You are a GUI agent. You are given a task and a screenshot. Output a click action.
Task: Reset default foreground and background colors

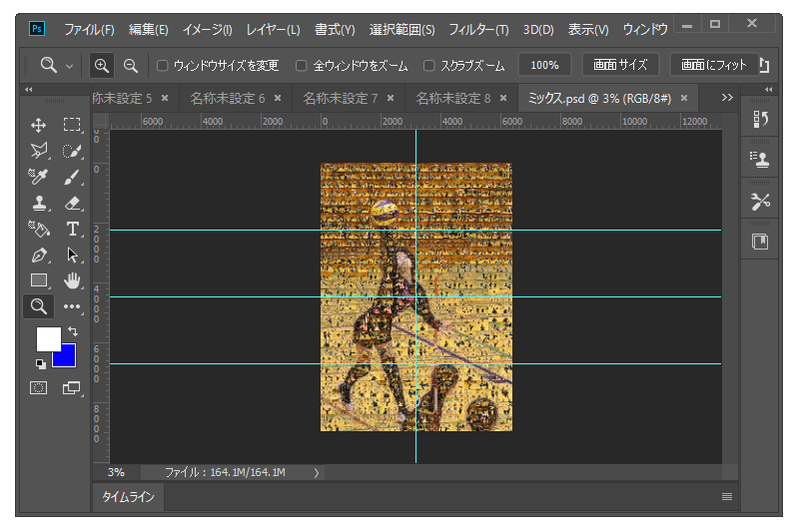pyautogui.click(x=40, y=363)
